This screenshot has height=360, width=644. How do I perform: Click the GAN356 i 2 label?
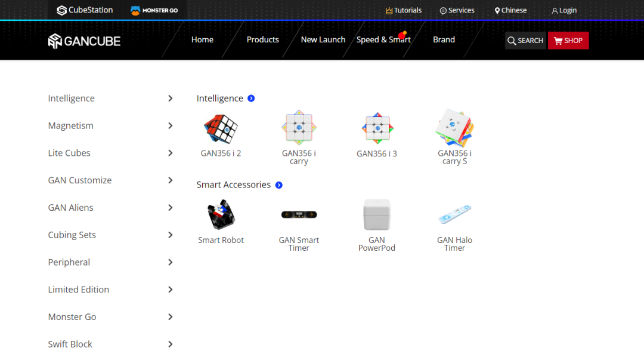[x=221, y=153]
